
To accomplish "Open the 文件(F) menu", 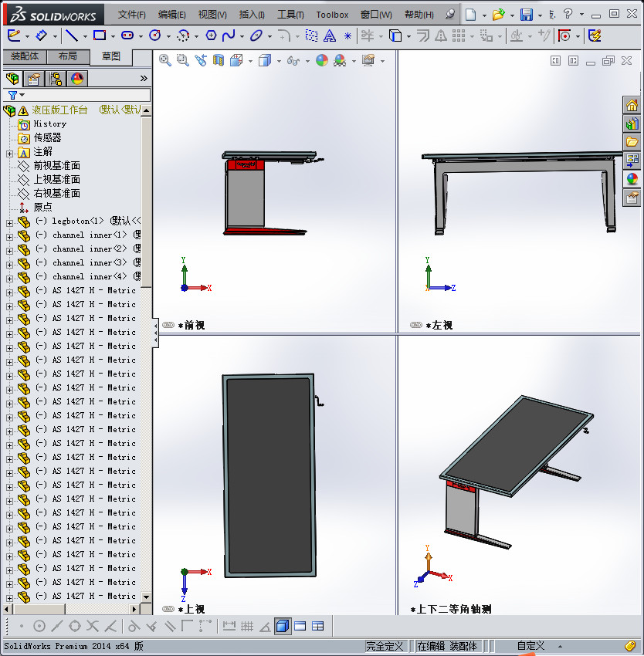I will point(131,15).
